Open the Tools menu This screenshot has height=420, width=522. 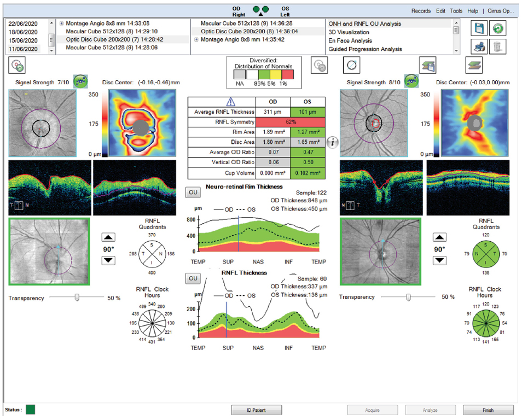pyautogui.click(x=456, y=11)
